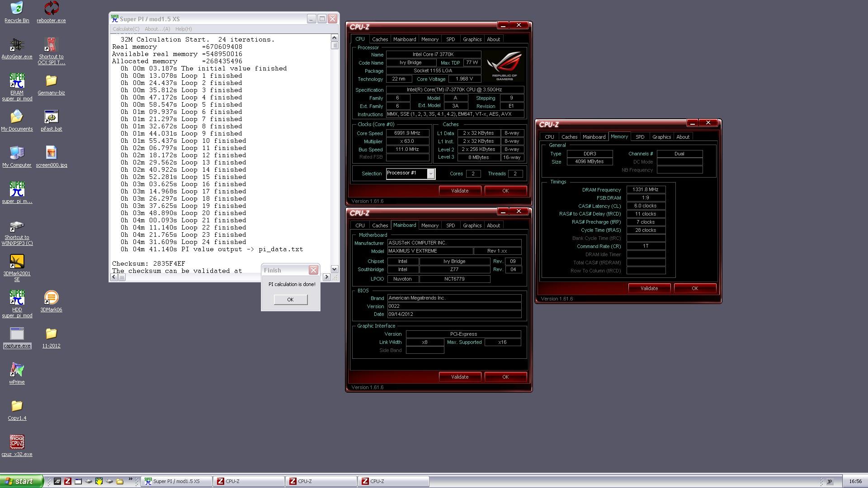Viewport: 868px width, 488px height.
Task: Click the Checksum: 2835F4EF line in Super PI
Action: pyautogui.click(x=149, y=263)
